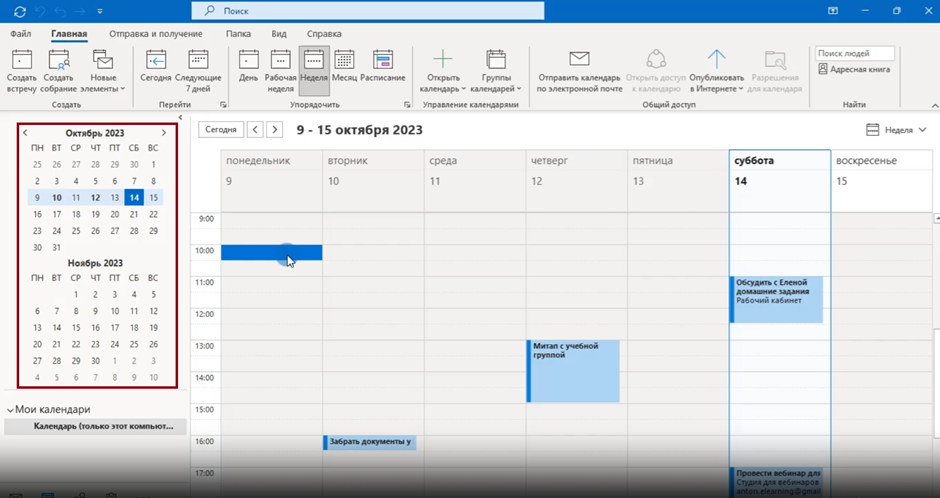Screen dimensions: 940x498
Task: Open the view selector dropdown above Sunday
Action: 890,130
